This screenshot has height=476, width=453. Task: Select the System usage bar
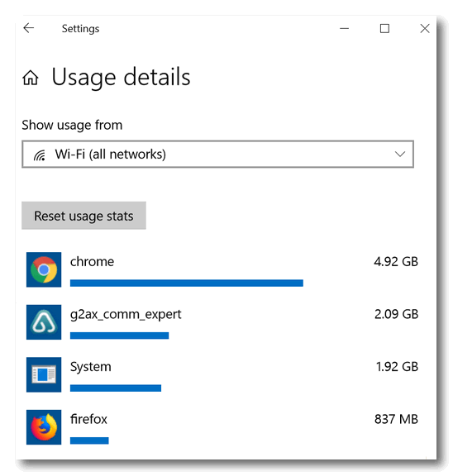pos(116,388)
